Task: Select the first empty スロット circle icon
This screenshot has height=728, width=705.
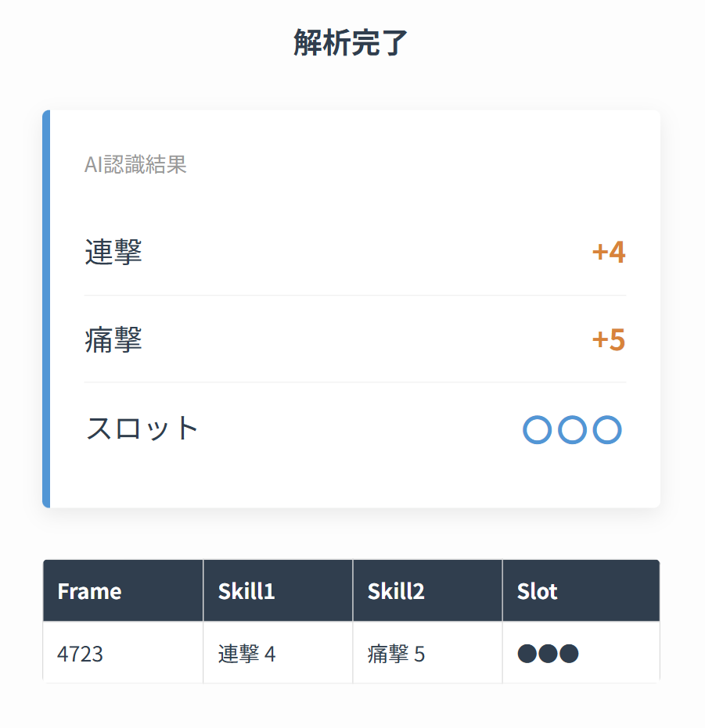Action: (537, 429)
